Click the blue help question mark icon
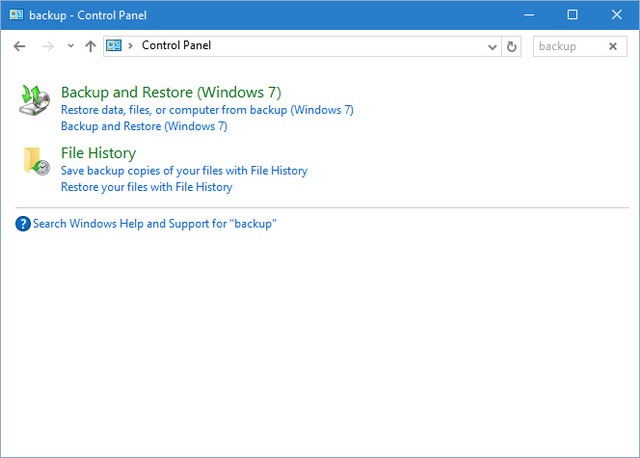This screenshot has height=458, width=640. (x=23, y=224)
